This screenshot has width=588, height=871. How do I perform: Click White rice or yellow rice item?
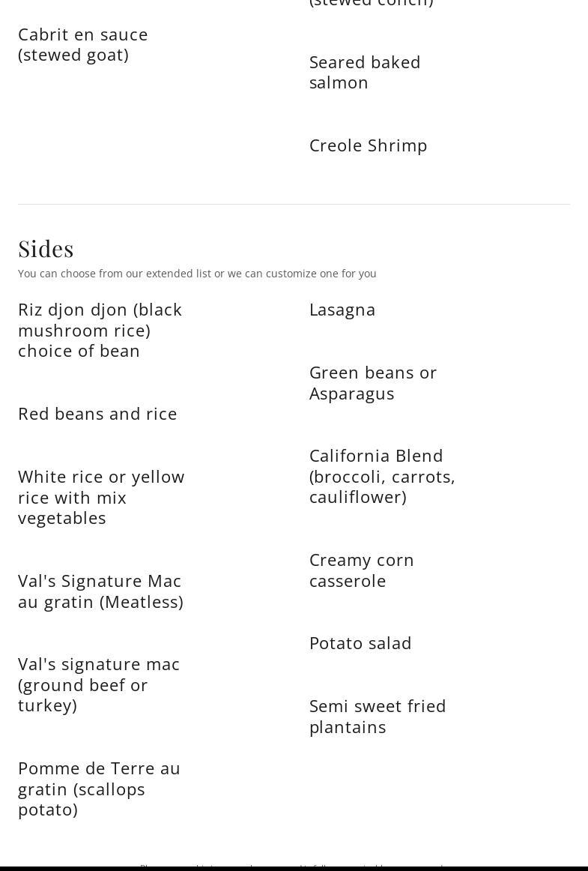[101, 497]
